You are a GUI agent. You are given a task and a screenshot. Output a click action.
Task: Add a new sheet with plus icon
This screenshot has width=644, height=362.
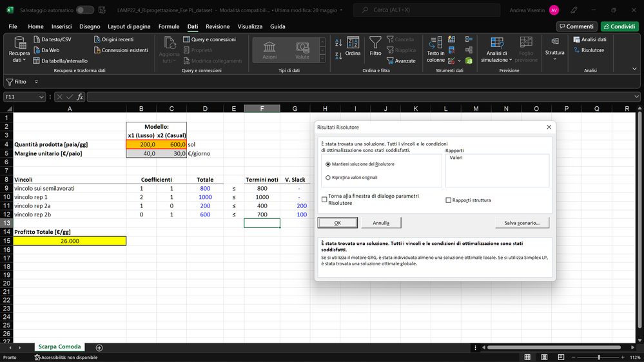[x=99, y=347]
